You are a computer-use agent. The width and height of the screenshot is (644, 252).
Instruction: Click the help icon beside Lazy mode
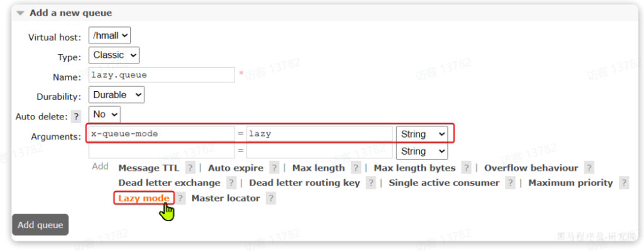point(180,198)
